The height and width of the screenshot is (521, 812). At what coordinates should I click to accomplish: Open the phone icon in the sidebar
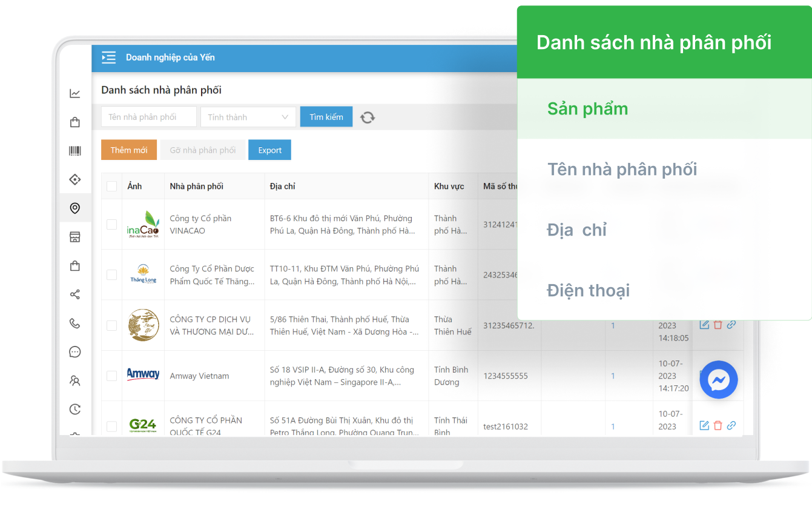[75, 324]
